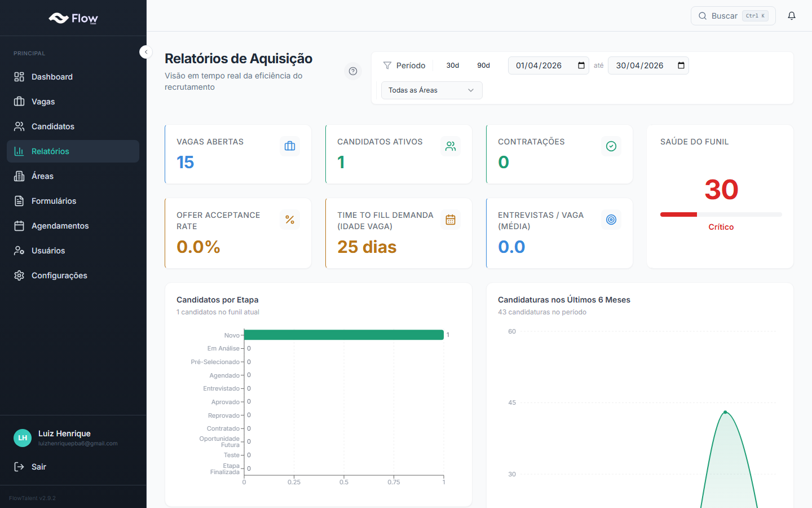This screenshot has height=508, width=812.
Task: Click the notifications bell icon
Action: point(792,16)
